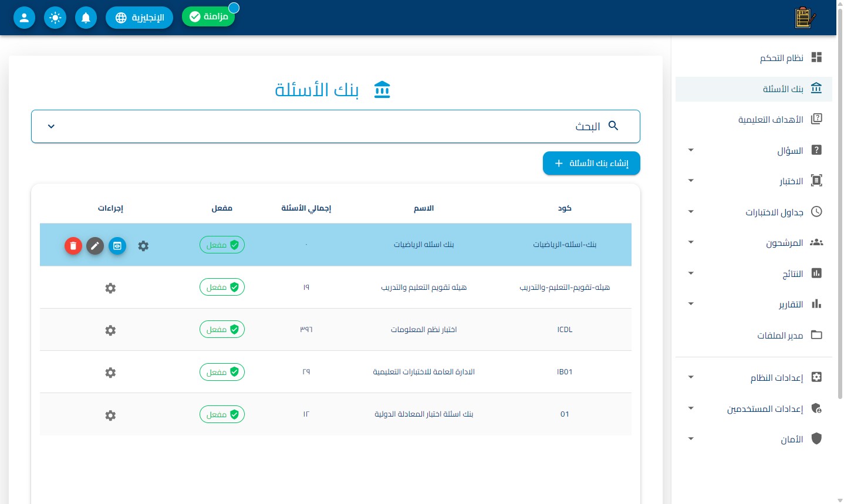The height and width of the screenshot is (504, 844).
Task: Click the الاسم column header
Action: 424,208
